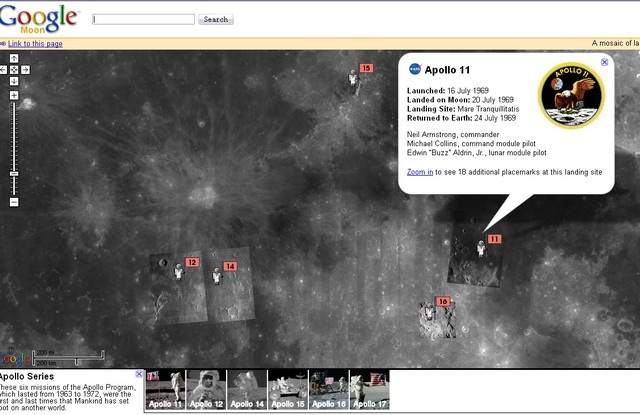
Task: Click the Apollo 11 bubble title
Action: pos(447,70)
